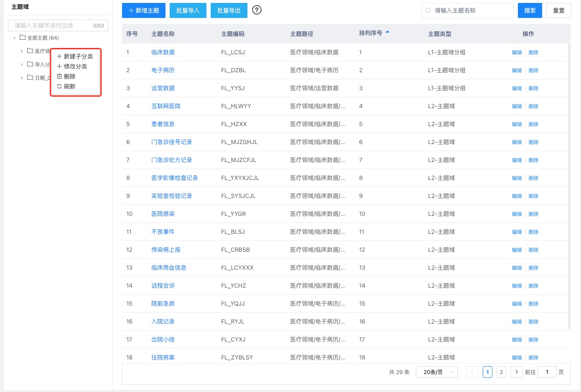Open the 临床数据 topic link
581x392 pixels.
coord(163,52)
